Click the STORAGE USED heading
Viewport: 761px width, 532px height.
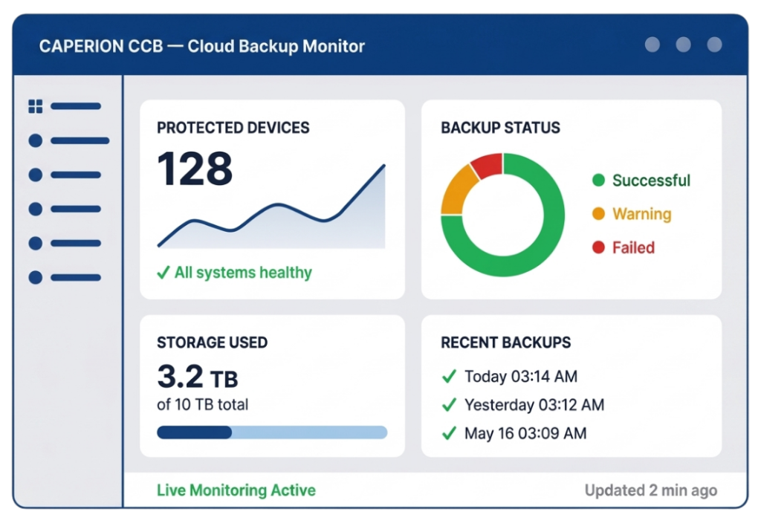[x=212, y=343]
